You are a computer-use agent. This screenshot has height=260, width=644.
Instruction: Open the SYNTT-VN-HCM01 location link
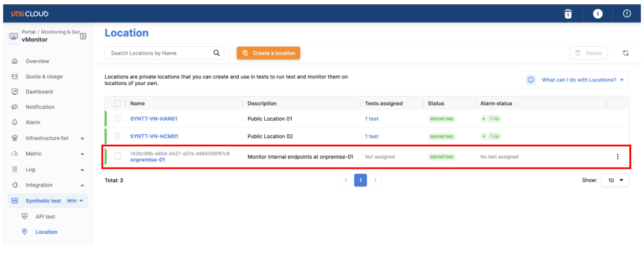[154, 137]
